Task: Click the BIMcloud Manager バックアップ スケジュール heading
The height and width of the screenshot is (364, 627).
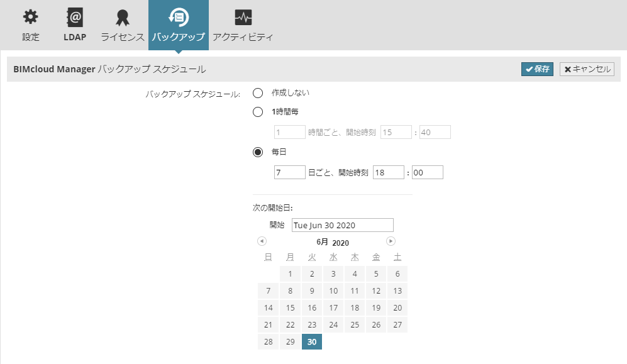Action: [x=109, y=69]
